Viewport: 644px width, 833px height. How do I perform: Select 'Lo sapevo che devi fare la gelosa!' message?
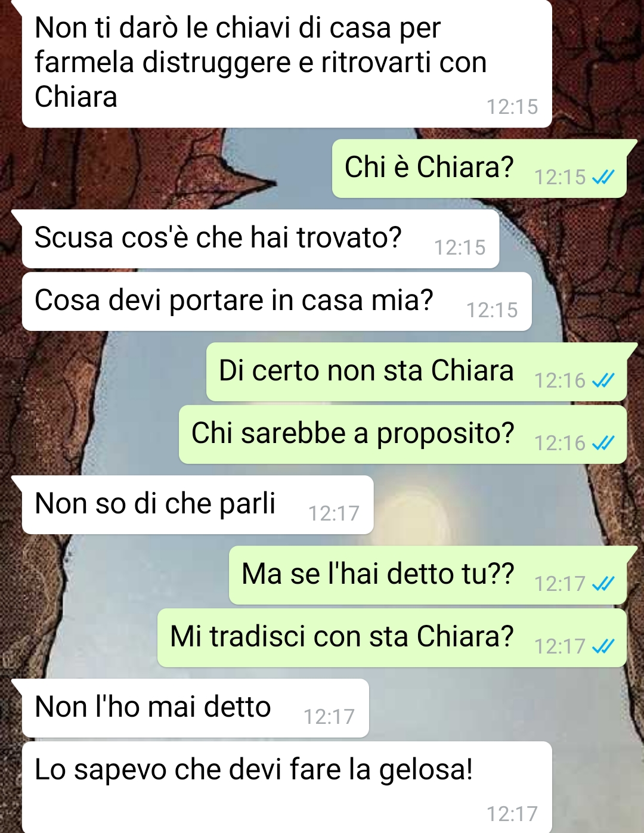click(x=286, y=787)
